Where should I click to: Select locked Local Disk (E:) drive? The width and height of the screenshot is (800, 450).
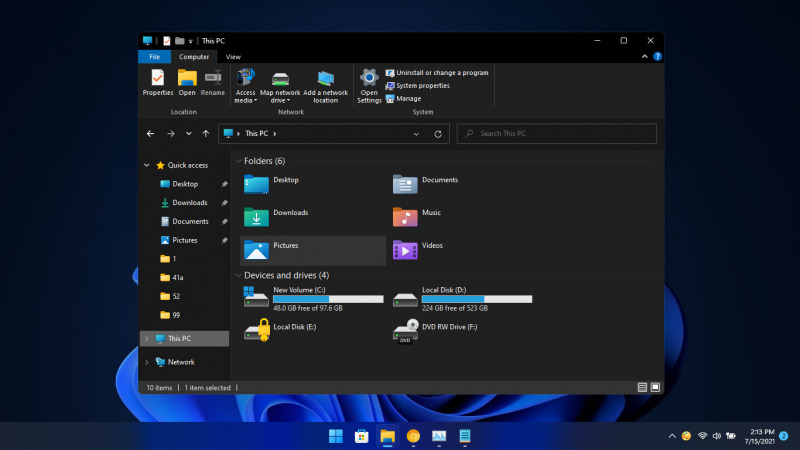click(x=281, y=331)
